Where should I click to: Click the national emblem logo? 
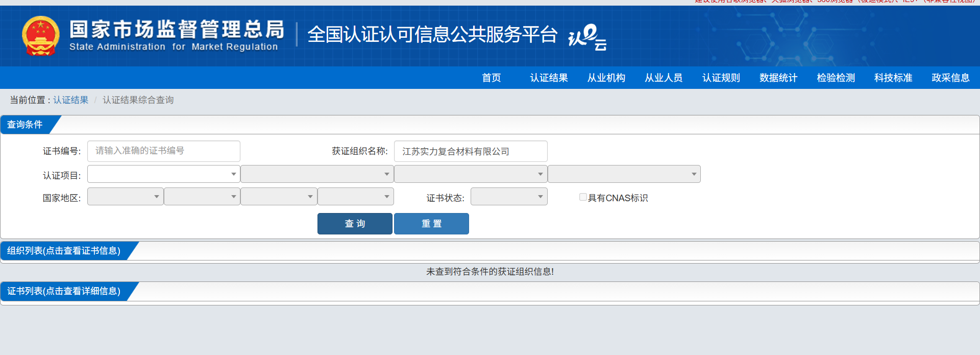tap(41, 36)
